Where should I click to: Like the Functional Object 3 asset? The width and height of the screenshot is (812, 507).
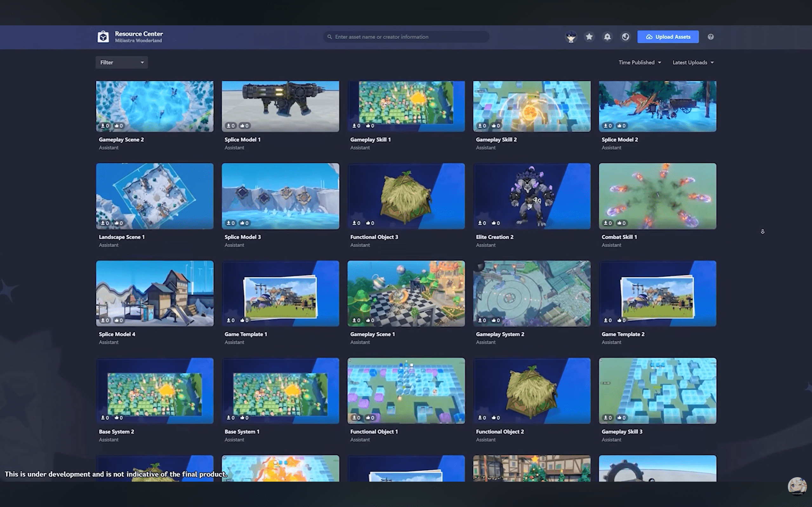(x=368, y=223)
